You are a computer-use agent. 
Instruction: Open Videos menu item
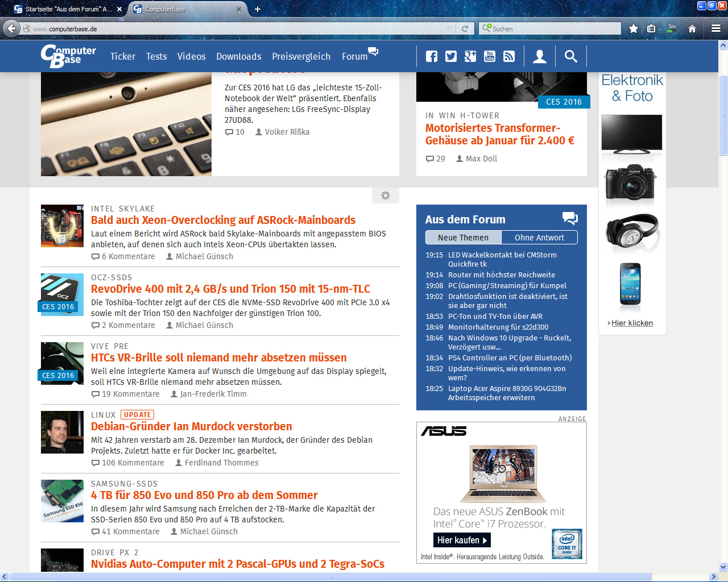[191, 56]
